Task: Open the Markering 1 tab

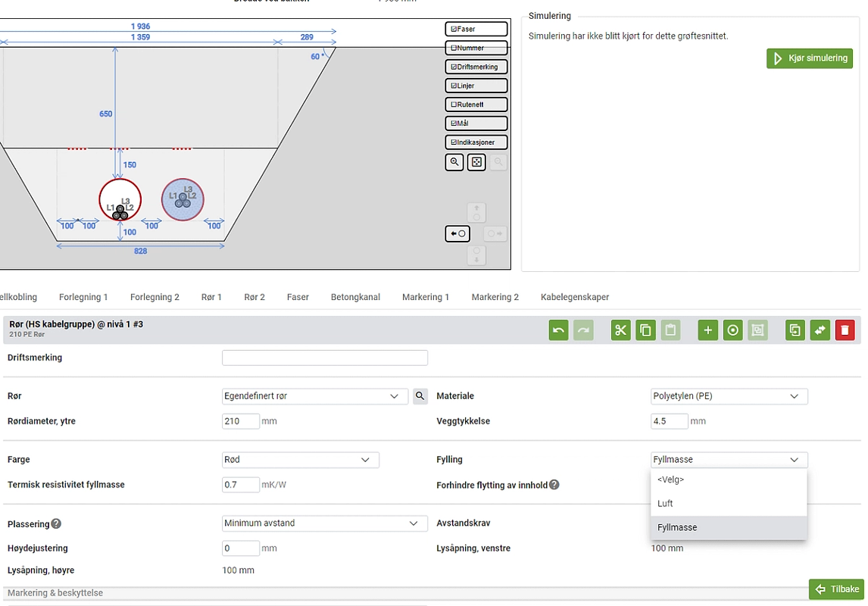Action: tap(426, 297)
